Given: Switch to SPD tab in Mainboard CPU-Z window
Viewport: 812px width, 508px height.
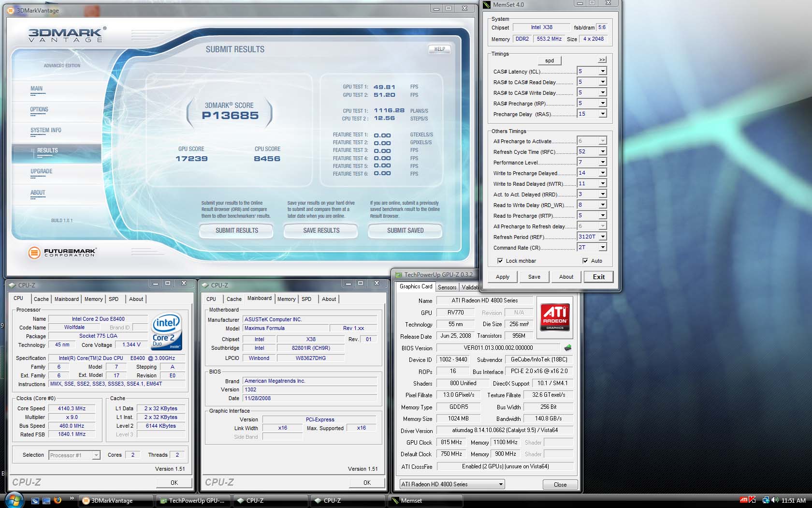Looking at the screenshot, I should pos(306,299).
